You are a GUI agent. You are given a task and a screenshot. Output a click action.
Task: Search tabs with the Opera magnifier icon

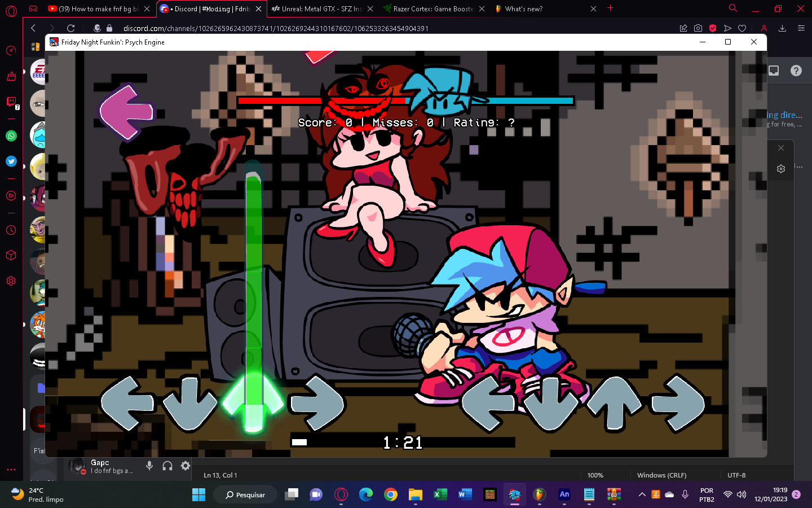pyautogui.click(x=733, y=8)
